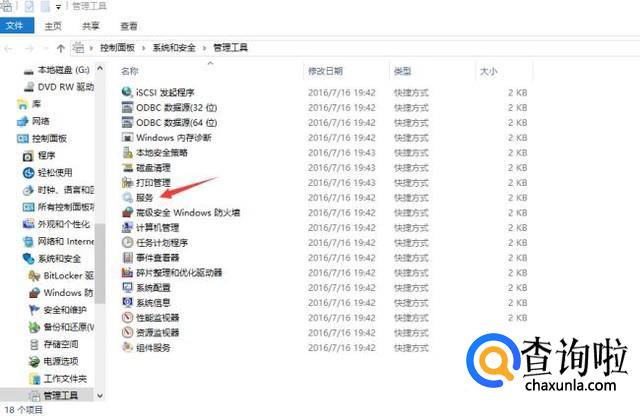Image resolution: width=640 pixels, height=416 pixels.
Task: Select 控制面板 in the navigation pane
Action: (42, 138)
